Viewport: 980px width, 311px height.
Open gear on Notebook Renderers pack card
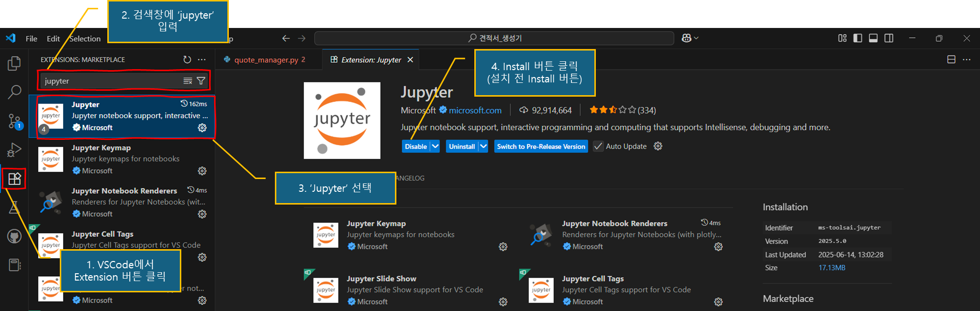click(718, 247)
